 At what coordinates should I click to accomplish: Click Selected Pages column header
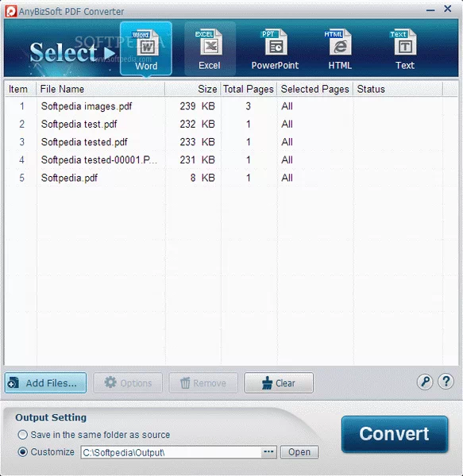click(x=314, y=89)
